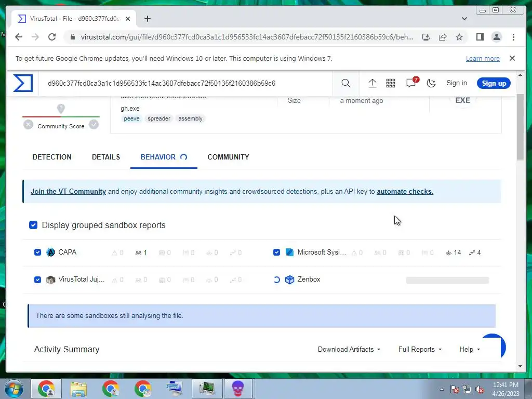The height and width of the screenshot is (399, 532).
Task: Open the Chrome profile avatar
Action: point(496,37)
